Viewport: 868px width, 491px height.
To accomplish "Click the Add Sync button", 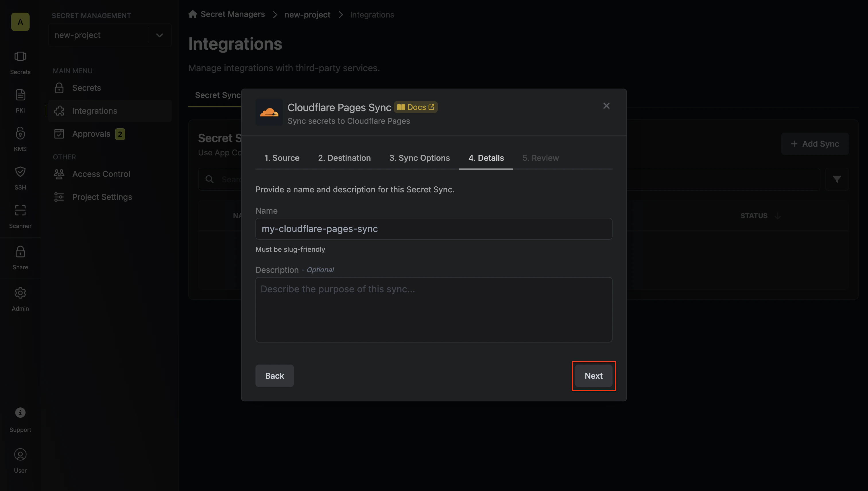I will tap(815, 144).
